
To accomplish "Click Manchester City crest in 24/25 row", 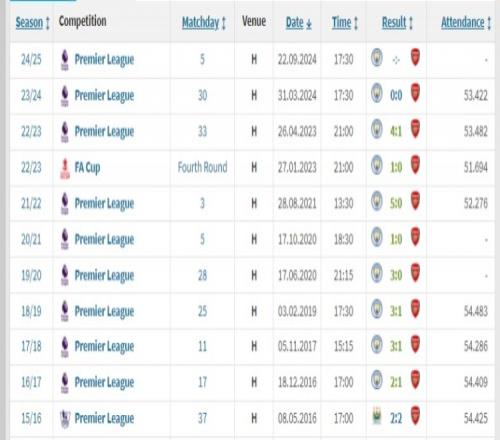I will point(377,57).
